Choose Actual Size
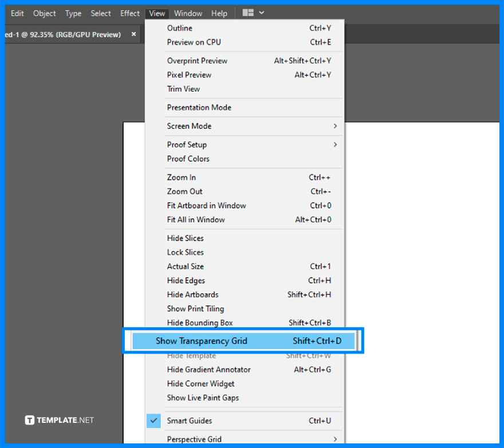Viewport: 504px width, 448px height. click(x=184, y=266)
